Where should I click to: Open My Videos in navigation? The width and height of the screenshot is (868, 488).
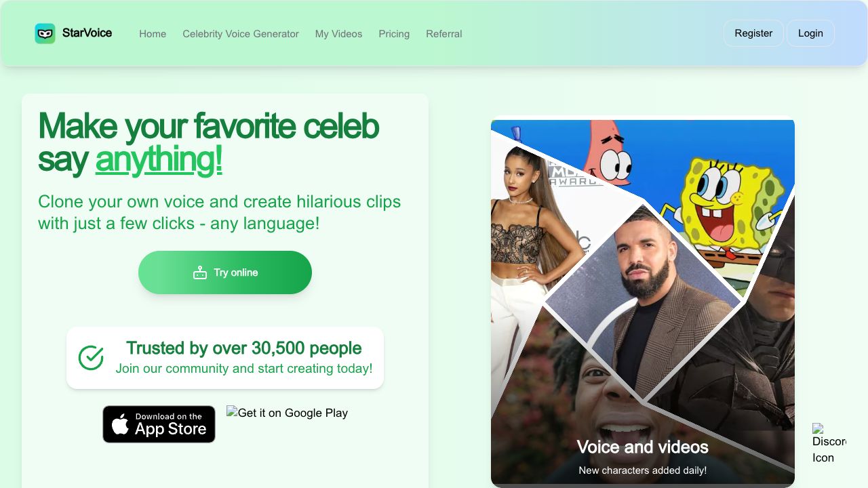tap(338, 34)
